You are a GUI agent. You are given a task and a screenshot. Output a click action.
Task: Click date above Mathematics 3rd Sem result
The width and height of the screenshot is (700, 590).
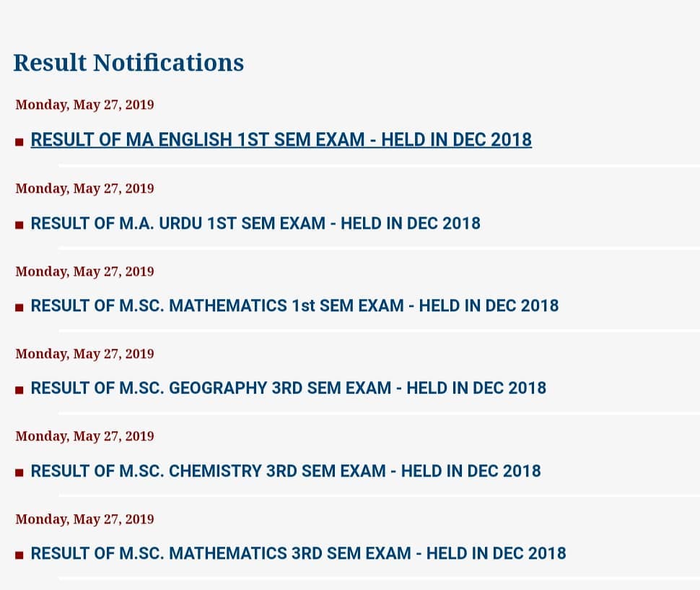tap(85, 519)
